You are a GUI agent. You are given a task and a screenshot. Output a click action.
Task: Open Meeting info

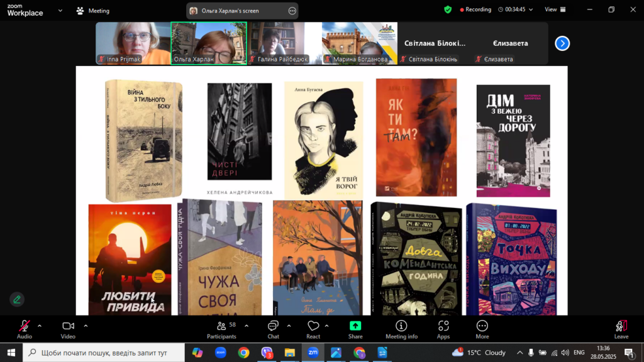(401, 329)
